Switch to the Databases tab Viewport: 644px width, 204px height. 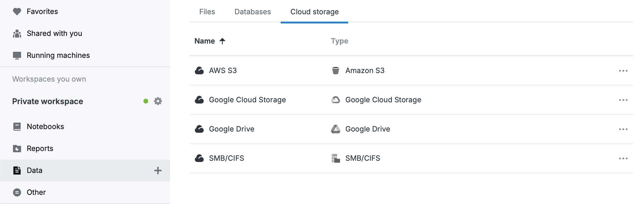pos(252,12)
